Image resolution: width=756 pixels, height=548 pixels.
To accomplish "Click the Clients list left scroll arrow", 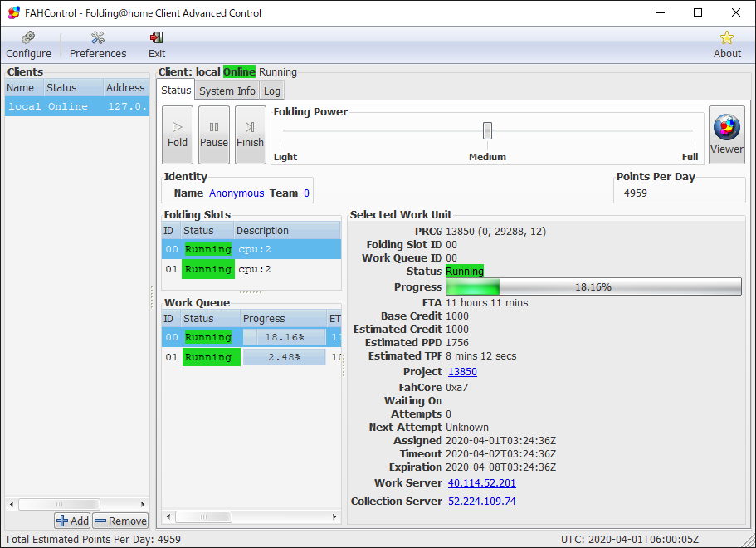I will [x=12, y=504].
